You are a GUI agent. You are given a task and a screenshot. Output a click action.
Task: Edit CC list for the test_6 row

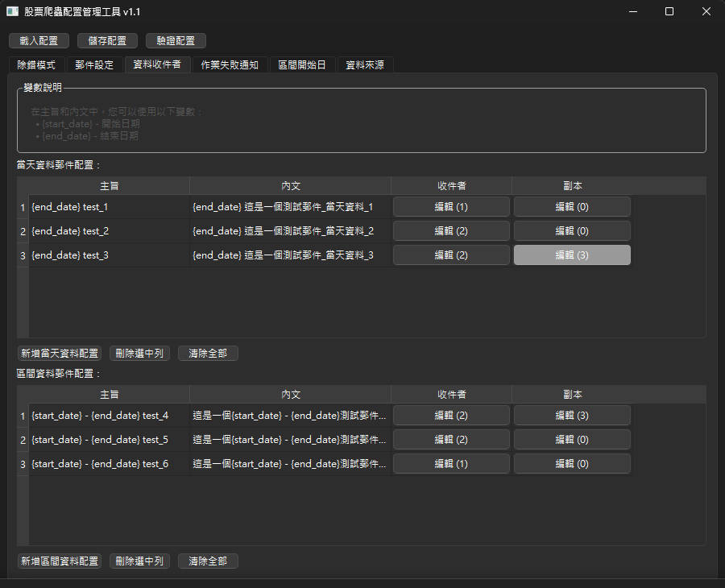[x=572, y=463]
